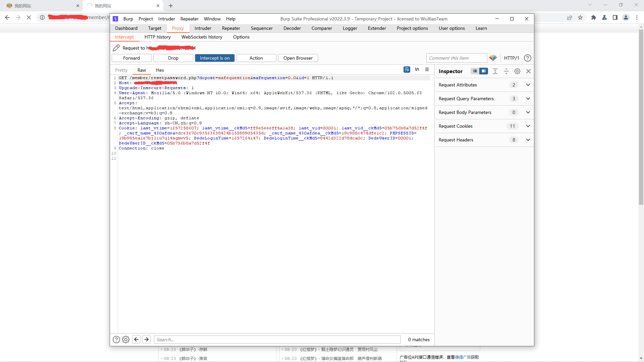The height and width of the screenshot is (362, 644).
Task: Turn off the Intercept is on toggle
Action: coord(215,58)
